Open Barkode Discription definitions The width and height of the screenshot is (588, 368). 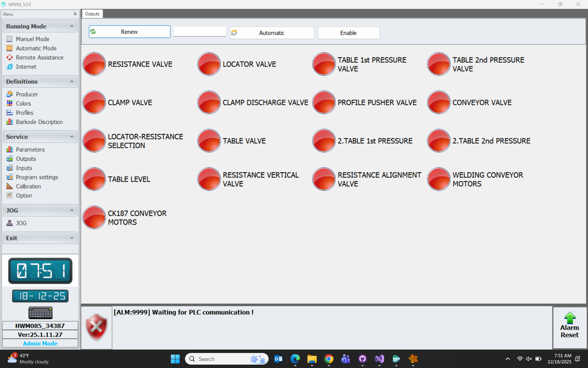[39, 122]
